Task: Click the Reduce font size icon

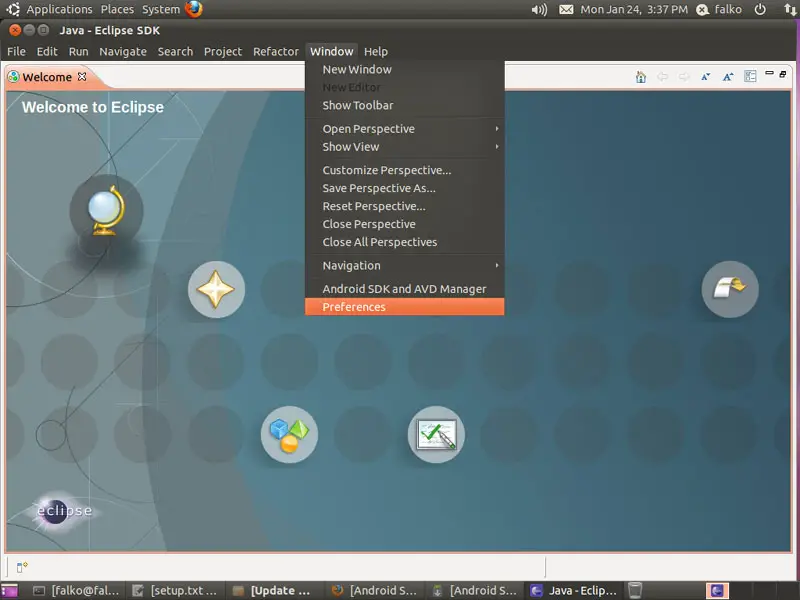Action: tap(706, 77)
